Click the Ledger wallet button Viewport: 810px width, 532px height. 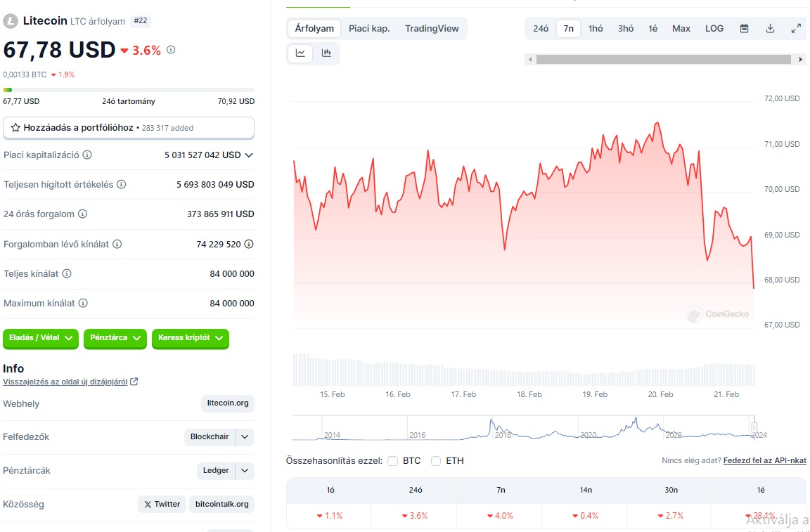coord(216,471)
